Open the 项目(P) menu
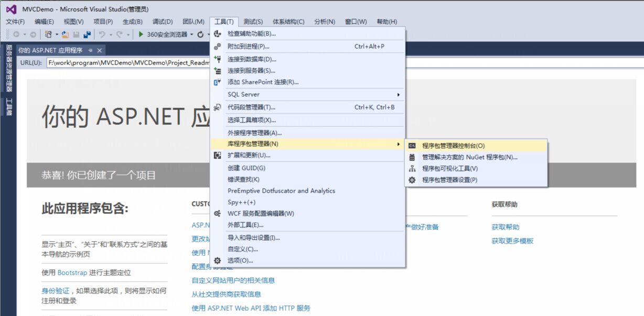 tap(103, 21)
